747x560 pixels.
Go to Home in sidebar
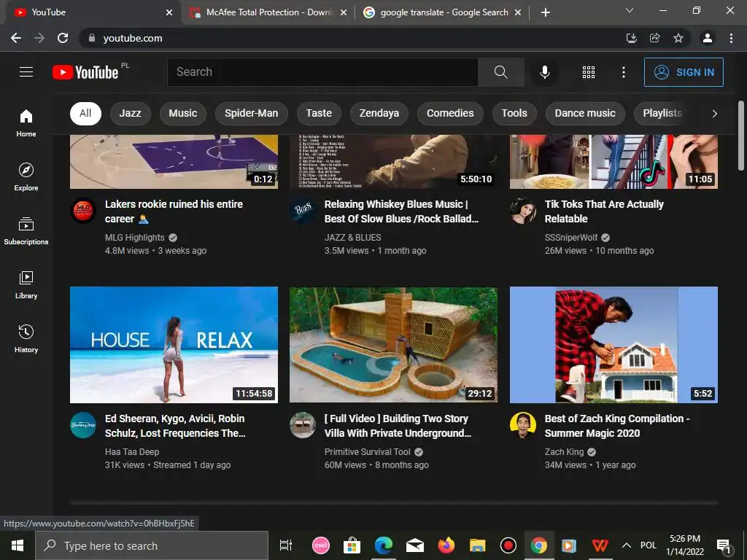[x=26, y=122]
